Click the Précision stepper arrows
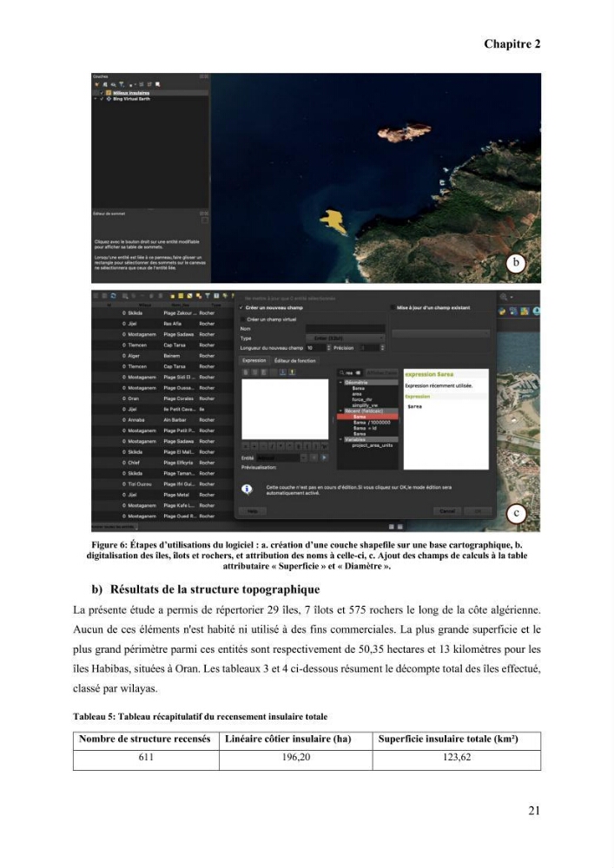The image size is (614, 868). pos(382,348)
